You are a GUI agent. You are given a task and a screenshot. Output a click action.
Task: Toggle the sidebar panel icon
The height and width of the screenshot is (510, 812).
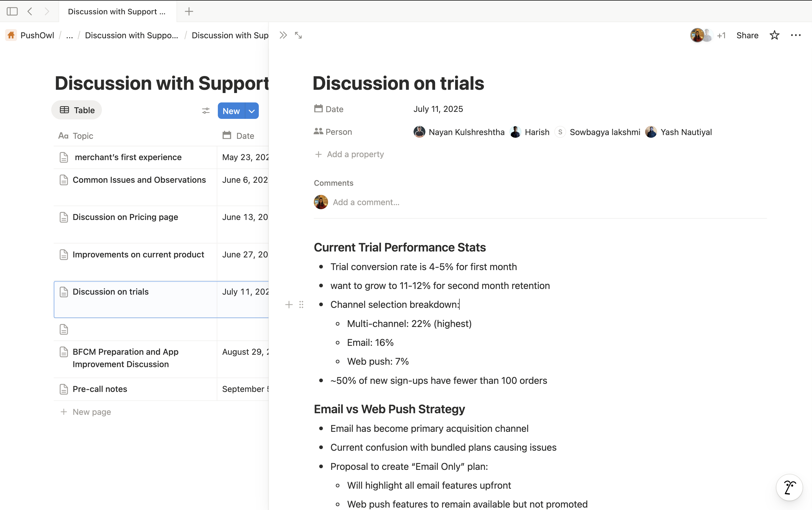pos(12,11)
